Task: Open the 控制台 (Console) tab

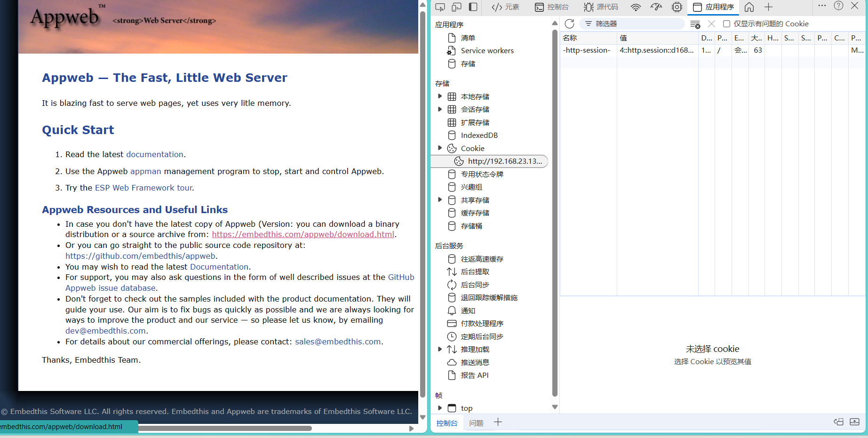Action: tap(552, 7)
